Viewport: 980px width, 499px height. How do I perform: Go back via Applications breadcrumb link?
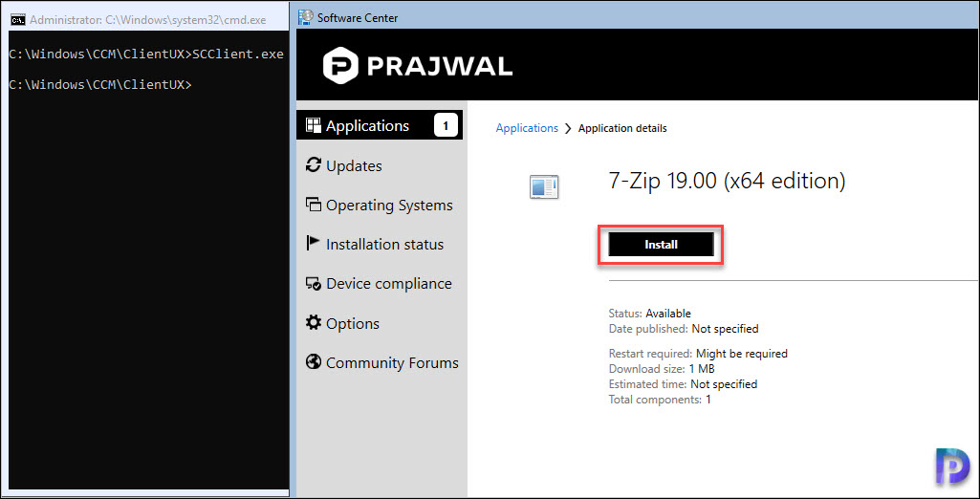[527, 128]
